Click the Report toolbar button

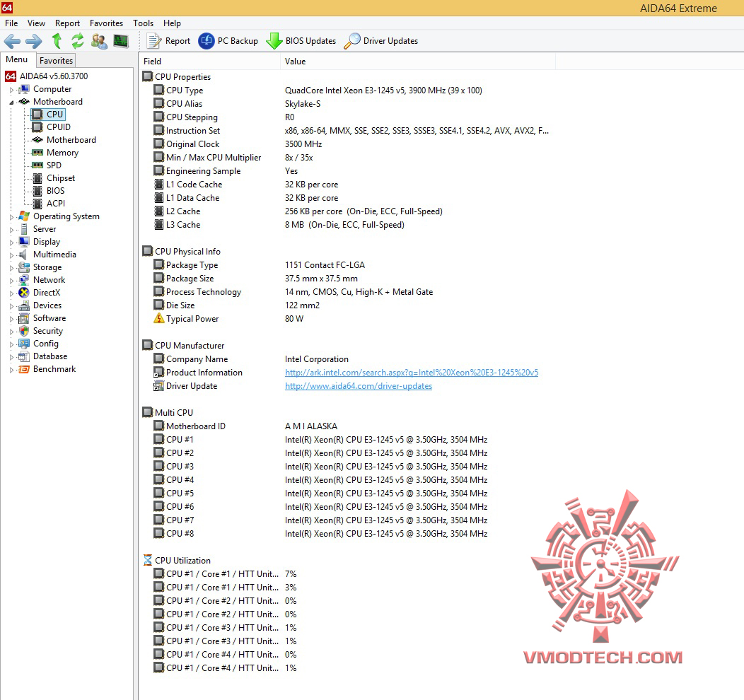coord(168,41)
